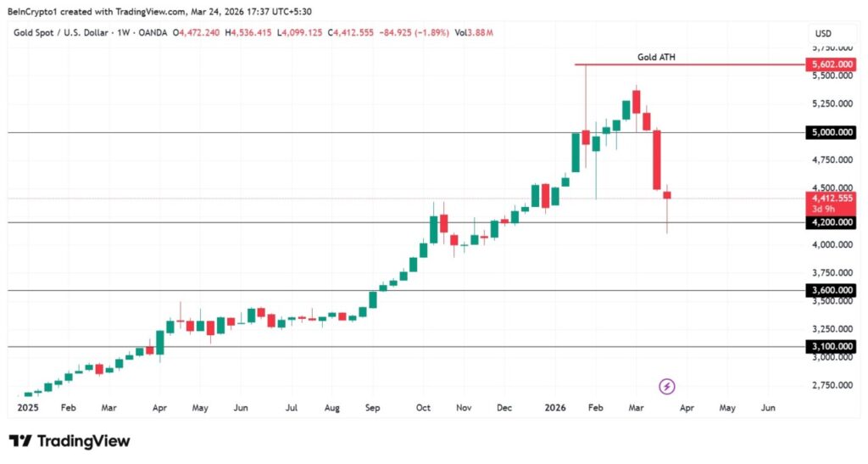Click the 2026 label on time axis
868x464 pixels.
pyautogui.click(x=554, y=407)
